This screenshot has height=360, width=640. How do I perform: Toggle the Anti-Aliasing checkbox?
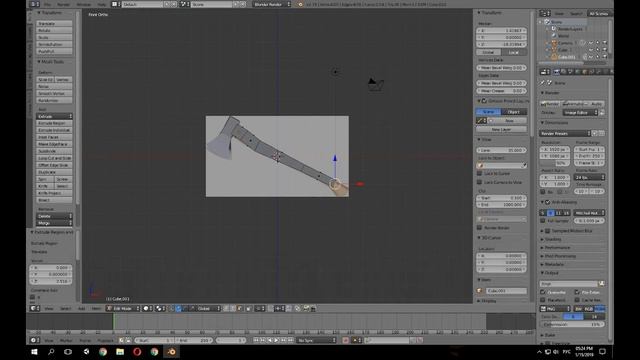(548, 202)
